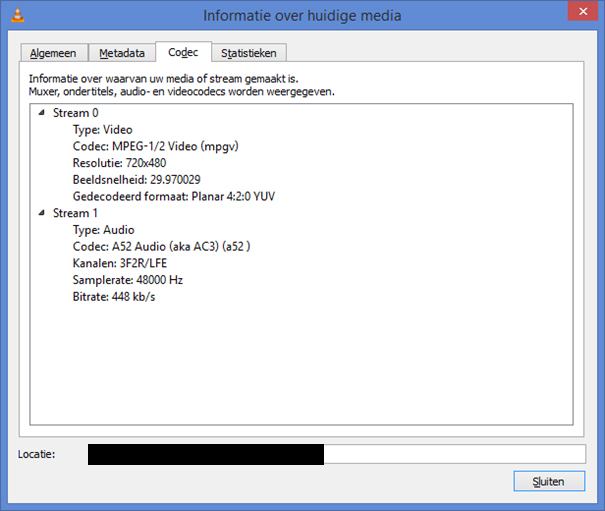Switch to the Algemeen tab
This screenshot has width=605, height=511.
click(x=53, y=53)
